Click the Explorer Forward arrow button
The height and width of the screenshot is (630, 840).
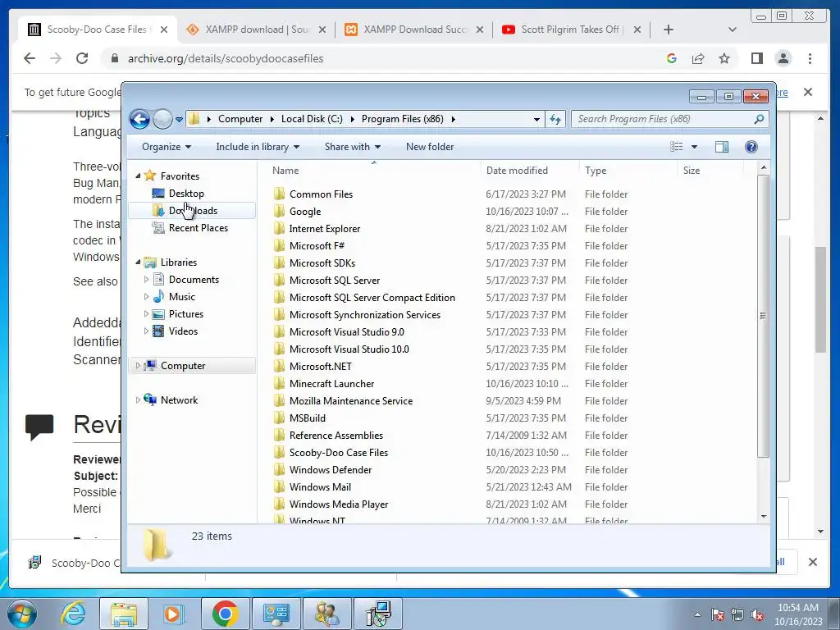coord(162,119)
